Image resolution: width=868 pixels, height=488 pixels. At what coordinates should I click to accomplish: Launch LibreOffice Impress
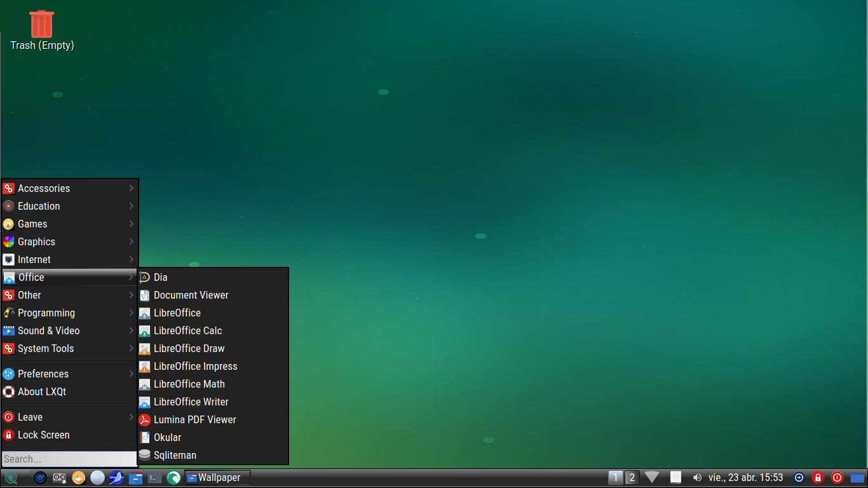tap(214, 366)
